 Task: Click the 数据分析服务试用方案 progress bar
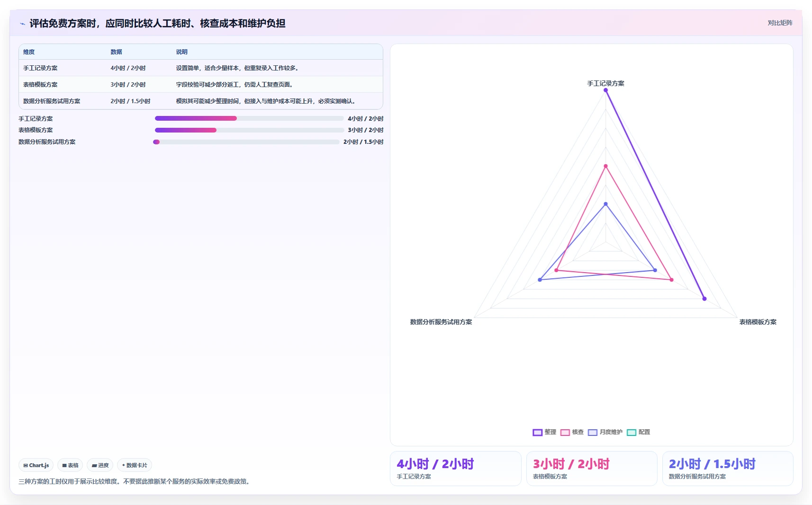tap(246, 142)
